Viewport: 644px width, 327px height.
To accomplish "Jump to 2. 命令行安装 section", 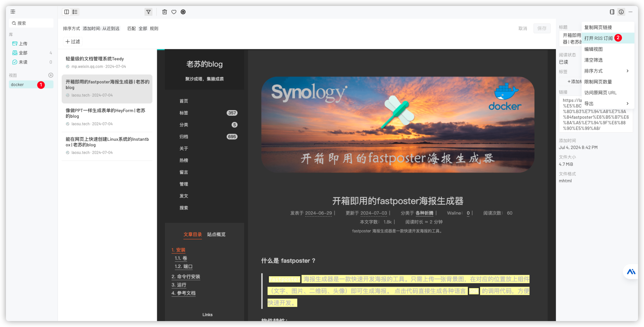I will pyautogui.click(x=186, y=277).
